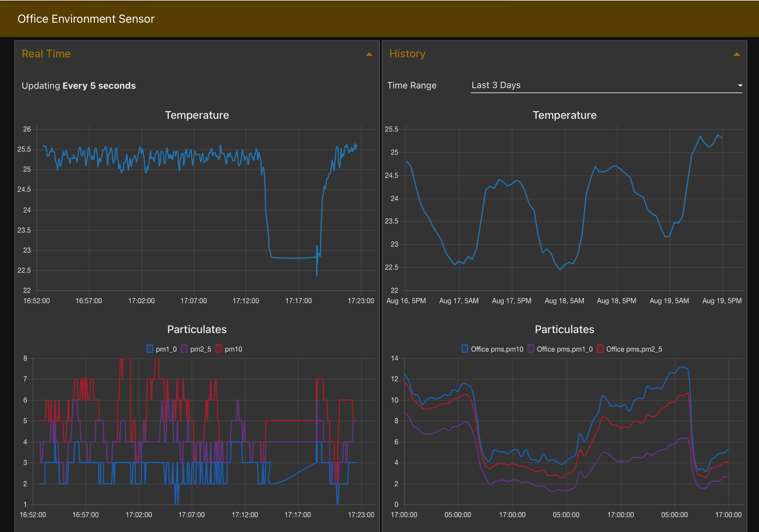Click the Office Environment Sensor title
This screenshot has height=532, width=759.
(86, 19)
